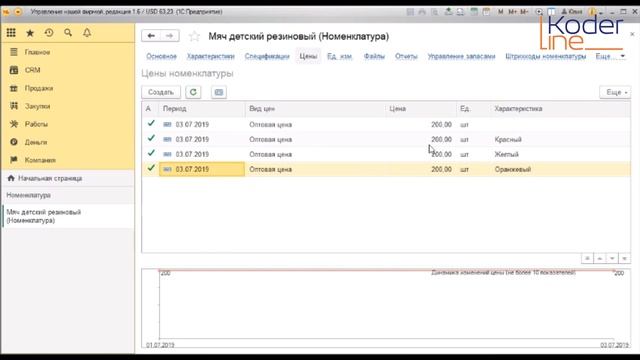Move up one row list button

click(x=600, y=258)
